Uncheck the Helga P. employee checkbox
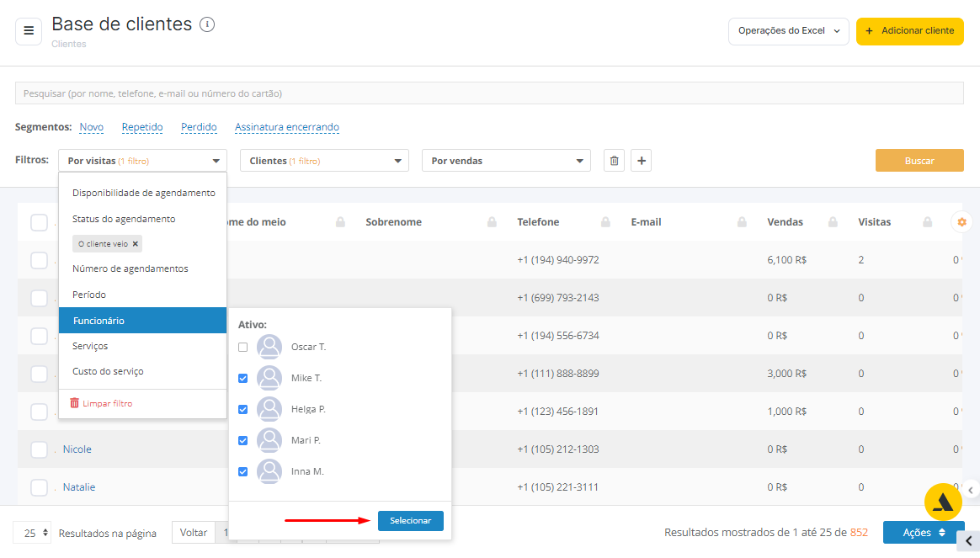Screen dimensions: 980x558 click(x=243, y=409)
